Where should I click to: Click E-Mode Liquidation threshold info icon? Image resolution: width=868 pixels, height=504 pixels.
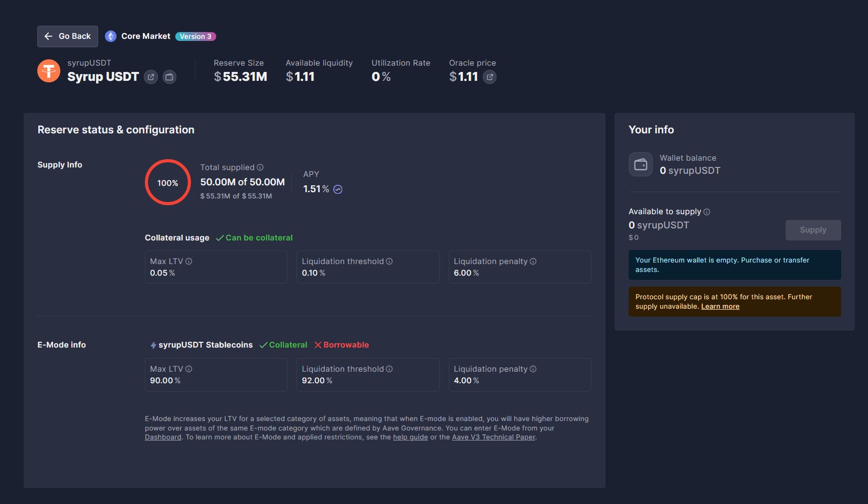[389, 369]
